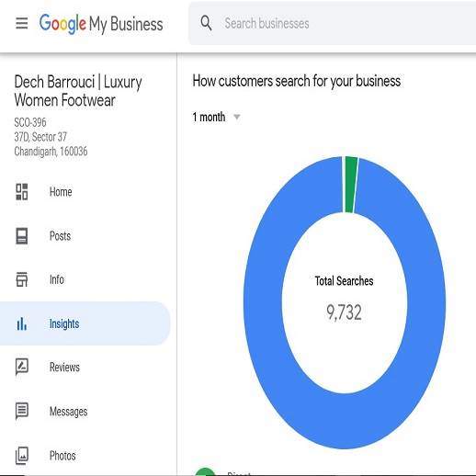Focus the Search businesses field
476x476 pixels.
pyautogui.click(x=332, y=23)
